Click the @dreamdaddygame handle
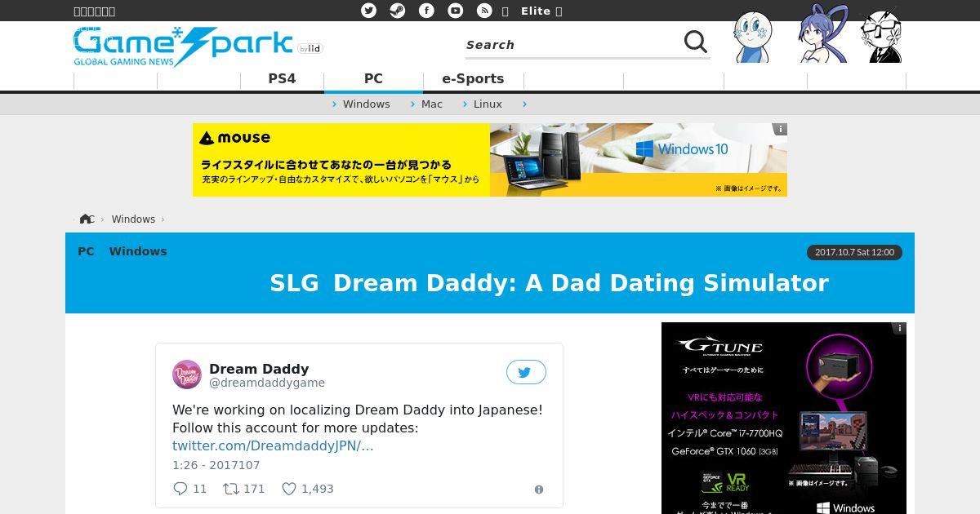This screenshot has width=980, height=514. click(x=267, y=383)
